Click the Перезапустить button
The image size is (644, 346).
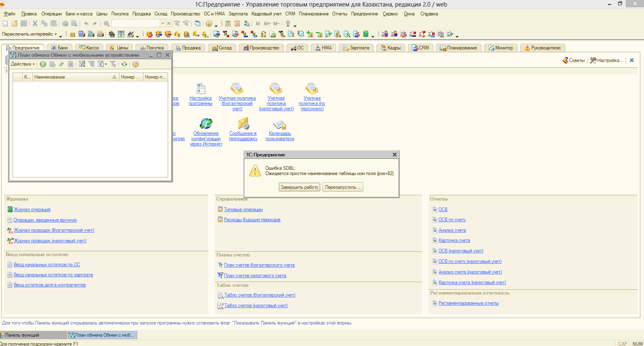(x=342, y=187)
